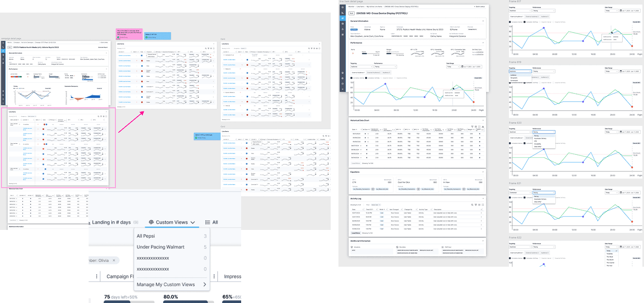This screenshot has width=644, height=303.
Task: Switch to External Audience 2 tab on line item page
Action: coord(374,73)
